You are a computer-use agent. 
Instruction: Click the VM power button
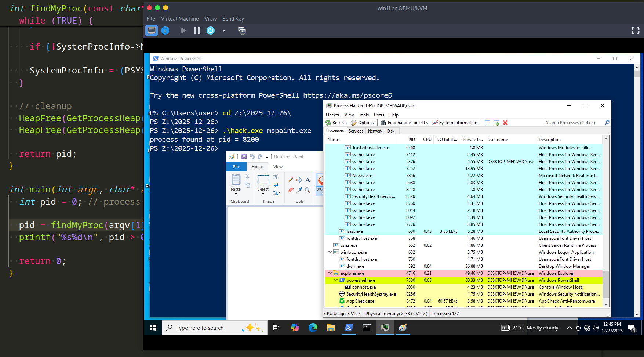[x=211, y=30]
